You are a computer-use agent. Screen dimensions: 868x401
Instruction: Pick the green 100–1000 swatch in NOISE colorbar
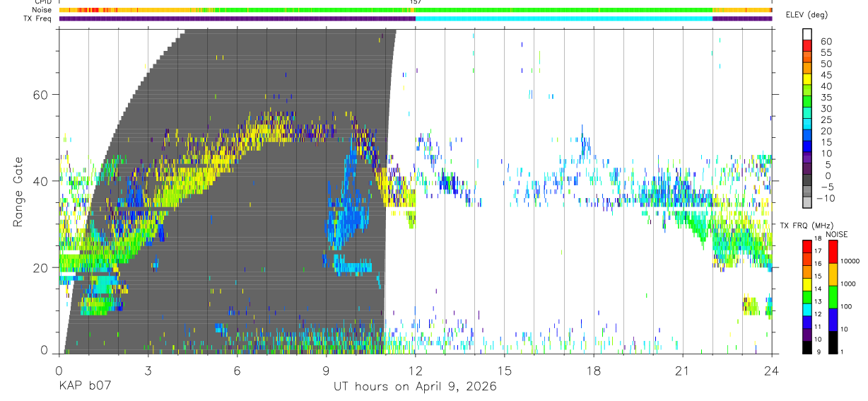(x=833, y=296)
